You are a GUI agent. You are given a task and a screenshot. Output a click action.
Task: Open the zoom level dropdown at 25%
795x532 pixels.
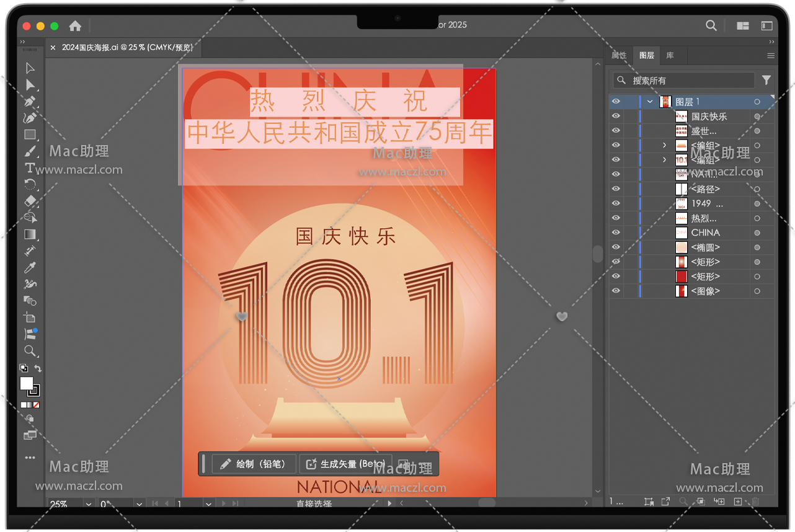pyautogui.click(x=88, y=504)
